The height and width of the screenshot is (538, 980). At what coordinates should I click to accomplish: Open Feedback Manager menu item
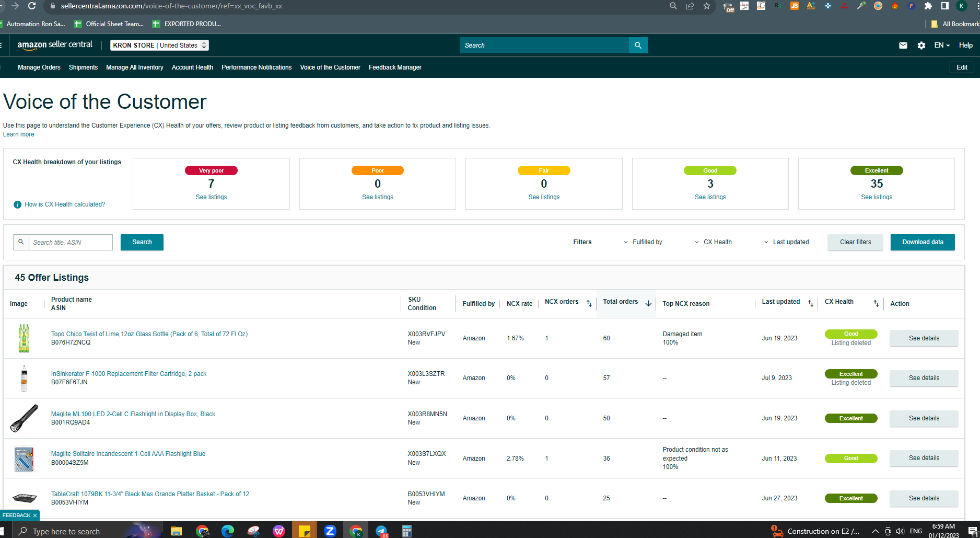[x=395, y=67]
